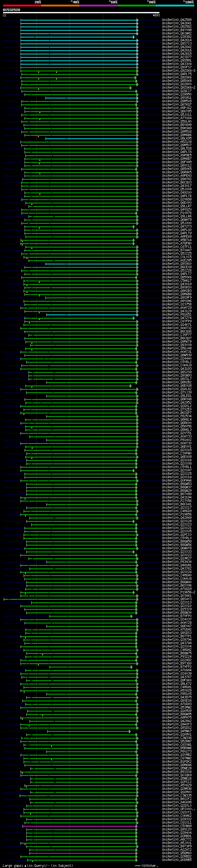Open hit UniRef100_Q42589

coord(177,20)
